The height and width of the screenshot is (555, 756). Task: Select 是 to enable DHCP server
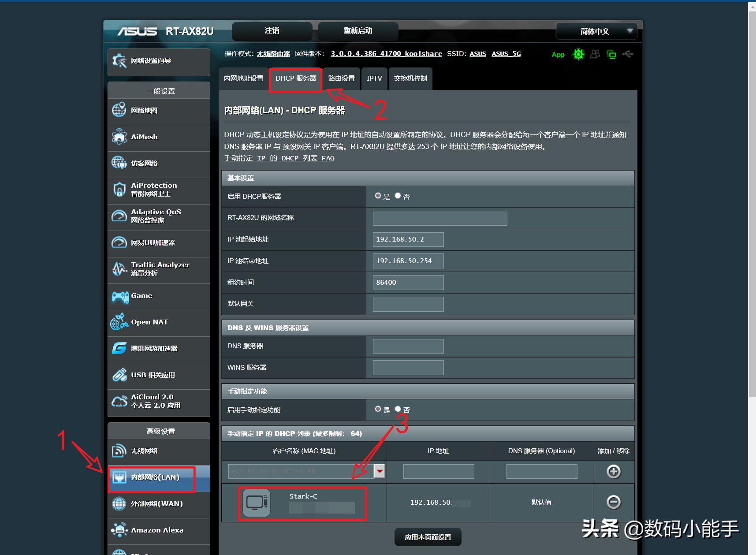(x=378, y=196)
